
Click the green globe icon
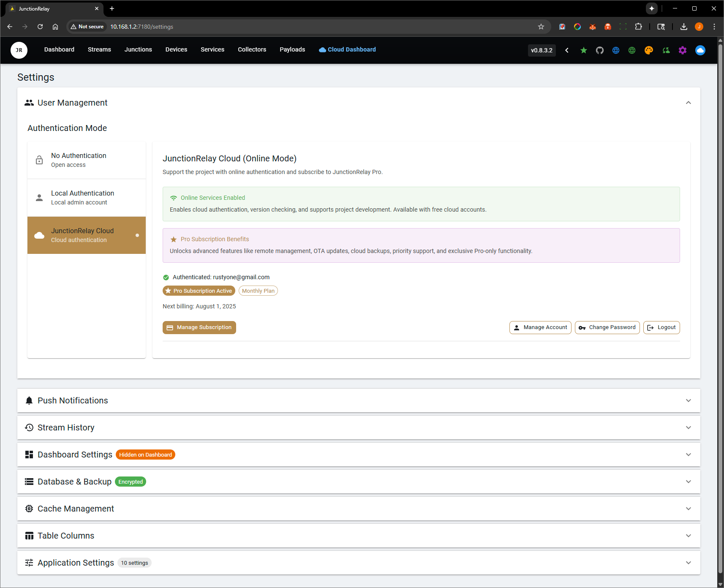[632, 50]
